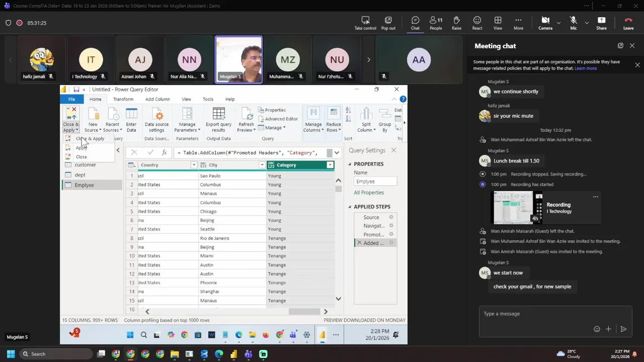Open the All Properties link
The height and width of the screenshot is (362, 644).
pos(369,193)
